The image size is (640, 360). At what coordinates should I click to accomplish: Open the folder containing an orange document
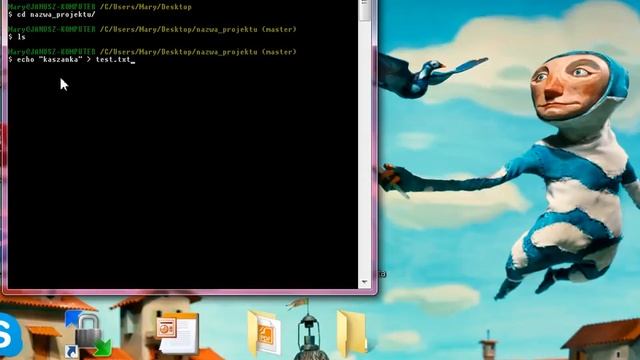(264, 333)
